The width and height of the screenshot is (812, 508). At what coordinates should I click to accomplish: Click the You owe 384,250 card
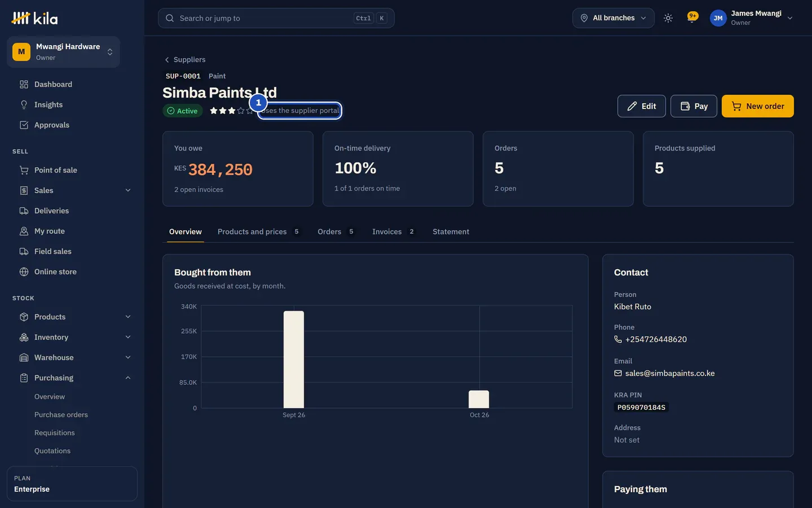click(x=238, y=169)
